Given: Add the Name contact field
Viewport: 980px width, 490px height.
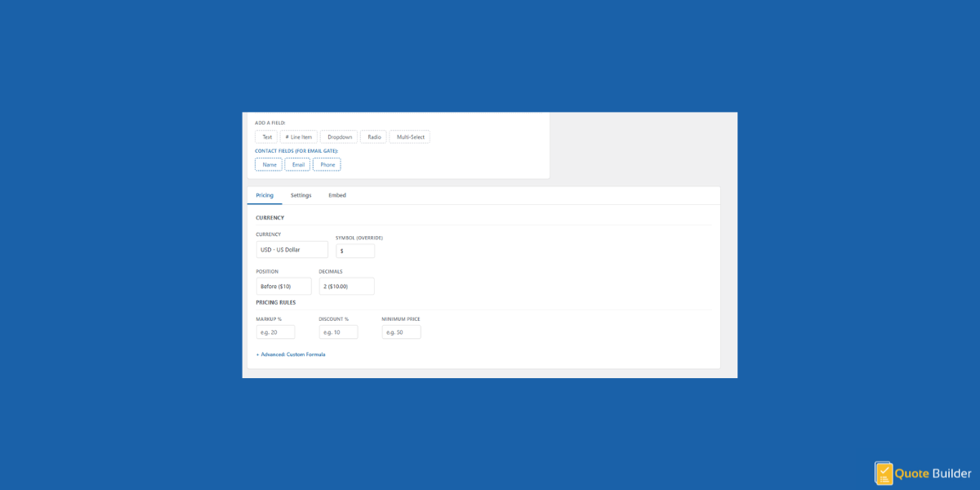Looking at the screenshot, I should [x=269, y=164].
